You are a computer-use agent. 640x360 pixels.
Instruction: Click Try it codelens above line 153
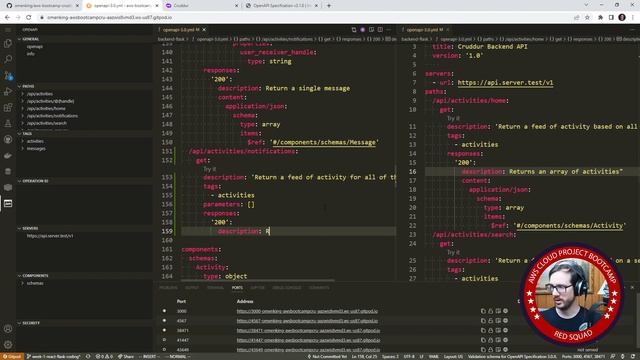point(210,169)
